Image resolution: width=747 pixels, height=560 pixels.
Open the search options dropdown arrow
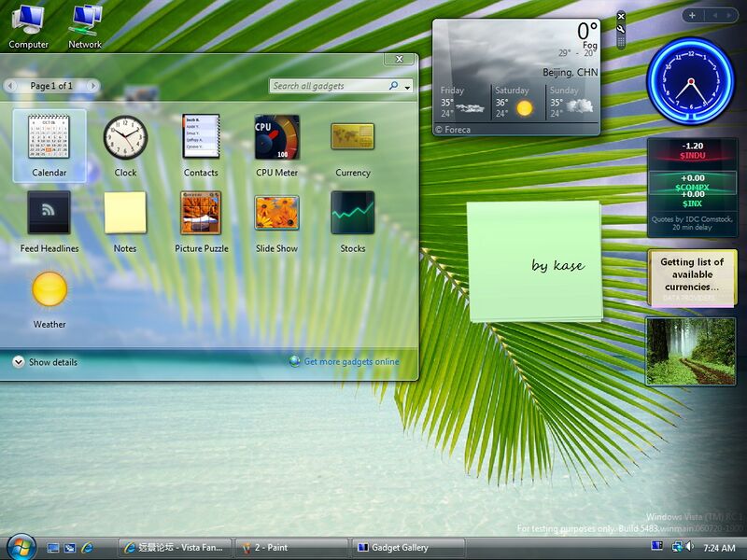pyautogui.click(x=408, y=87)
